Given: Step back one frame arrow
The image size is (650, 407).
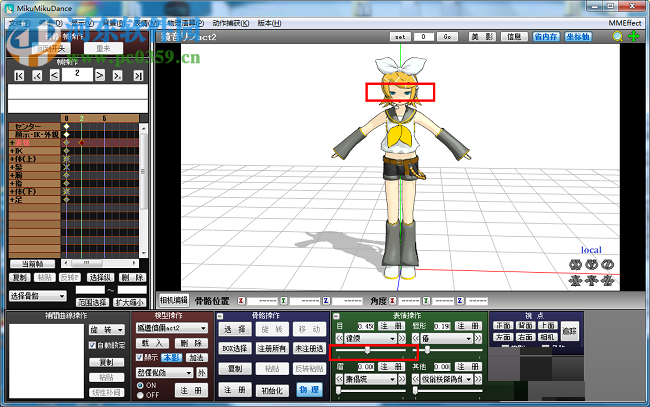Looking at the screenshot, I should [x=54, y=75].
